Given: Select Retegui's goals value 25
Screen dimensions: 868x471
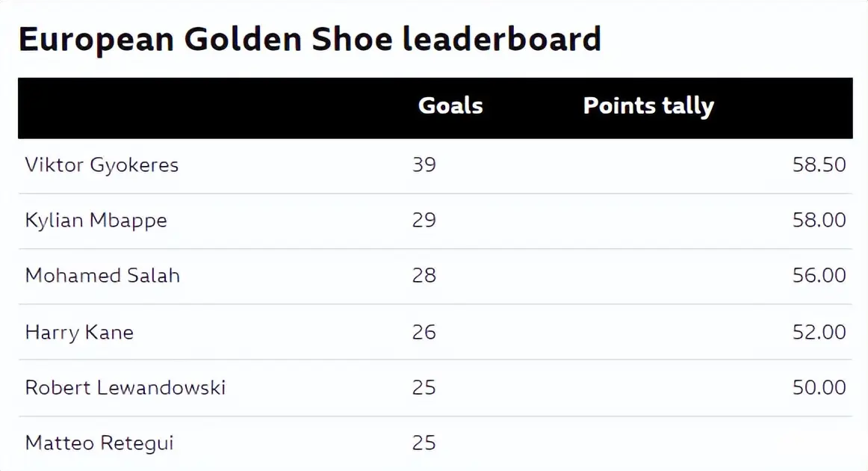Looking at the screenshot, I should [x=424, y=443].
